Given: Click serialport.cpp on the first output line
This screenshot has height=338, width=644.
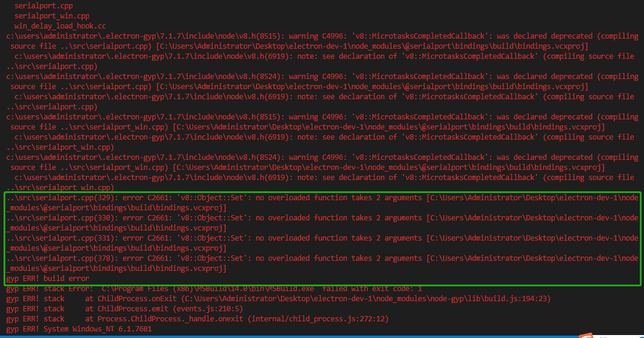Looking at the screenshot, I should click(x=39, y=6).
